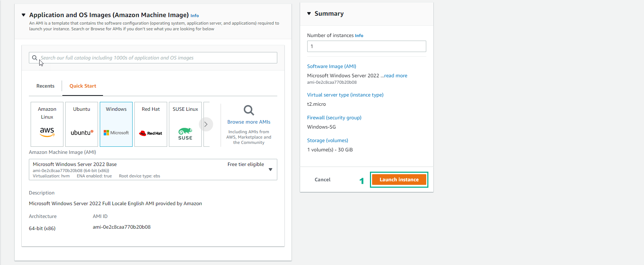Select the SUSE Linux AMI tile
The width and height of the screenshot is (644, 265).
pos(185,124)
